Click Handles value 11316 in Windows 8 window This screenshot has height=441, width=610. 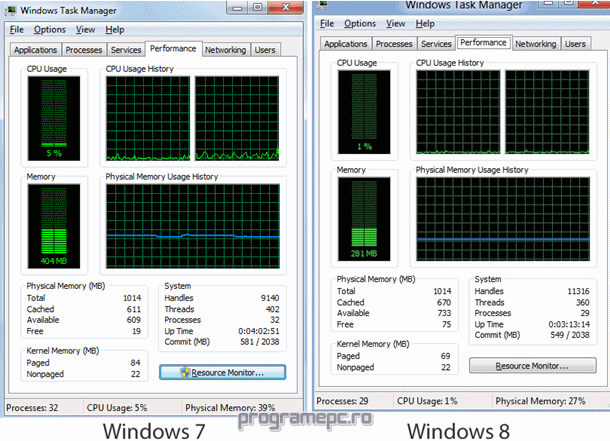pos(578,291)
